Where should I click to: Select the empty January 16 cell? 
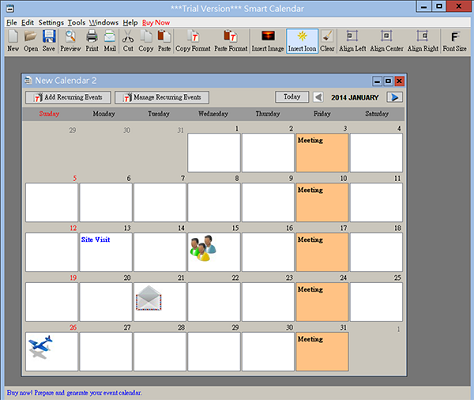click(x=268, y=252)
